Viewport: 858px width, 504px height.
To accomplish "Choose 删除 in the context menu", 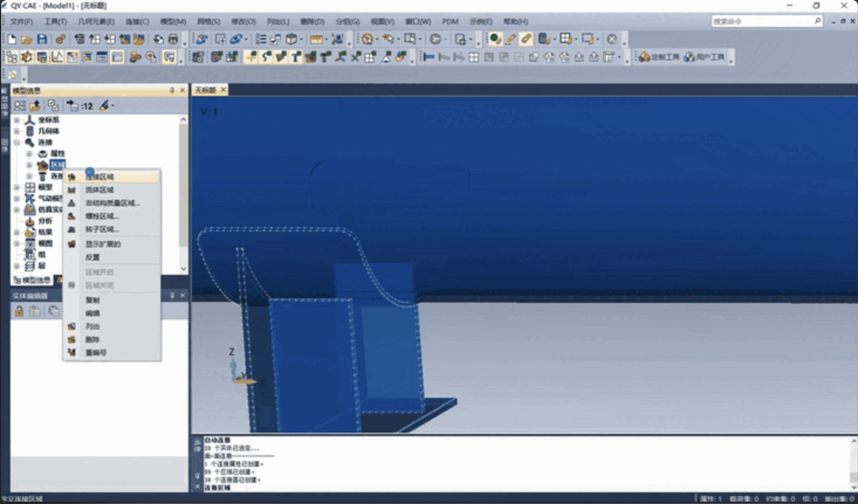I will (x=111, y=340).
